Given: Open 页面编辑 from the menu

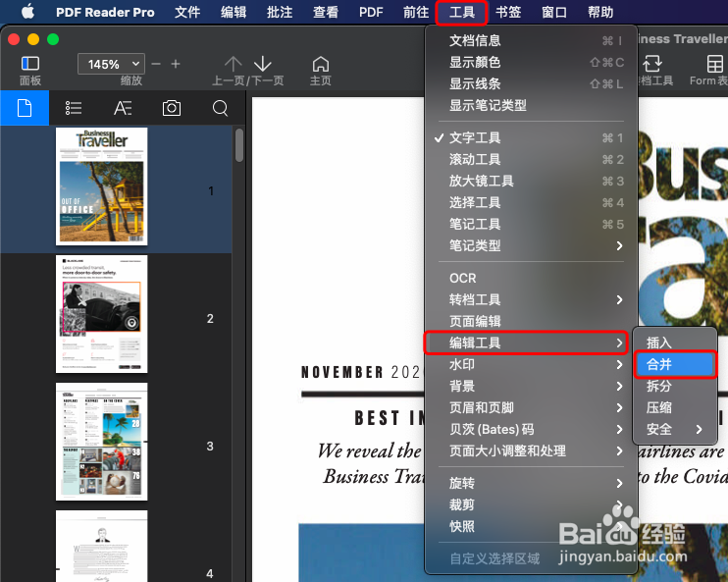Looking at the screenshot, I should point(531,321).
